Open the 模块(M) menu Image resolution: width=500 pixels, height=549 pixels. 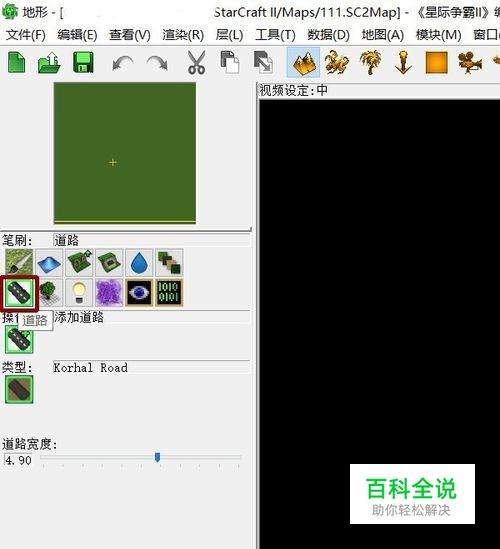[x=438, y=35]
